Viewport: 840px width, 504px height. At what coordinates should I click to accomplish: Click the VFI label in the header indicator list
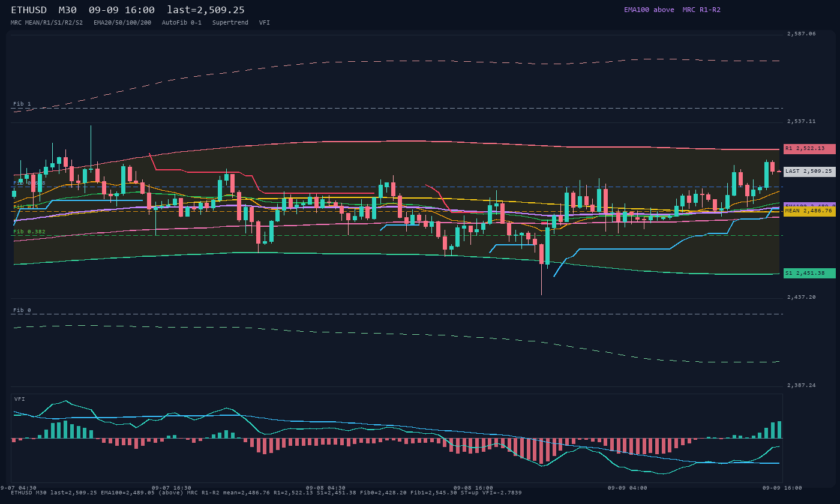[x=265, y=22]
